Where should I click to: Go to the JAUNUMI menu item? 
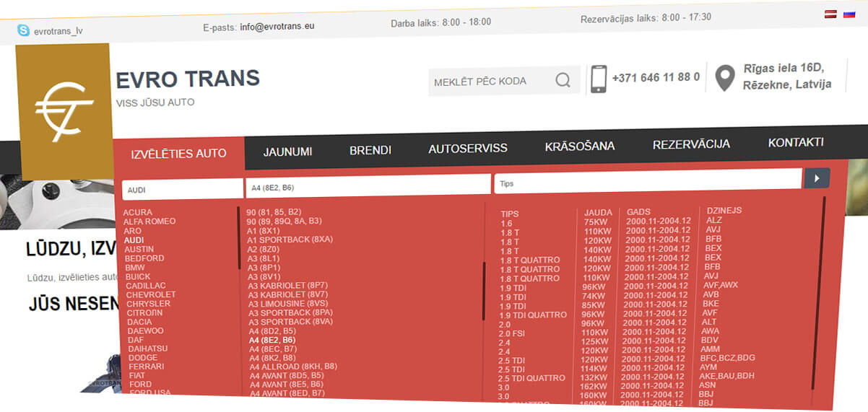(x=287, y=152)
